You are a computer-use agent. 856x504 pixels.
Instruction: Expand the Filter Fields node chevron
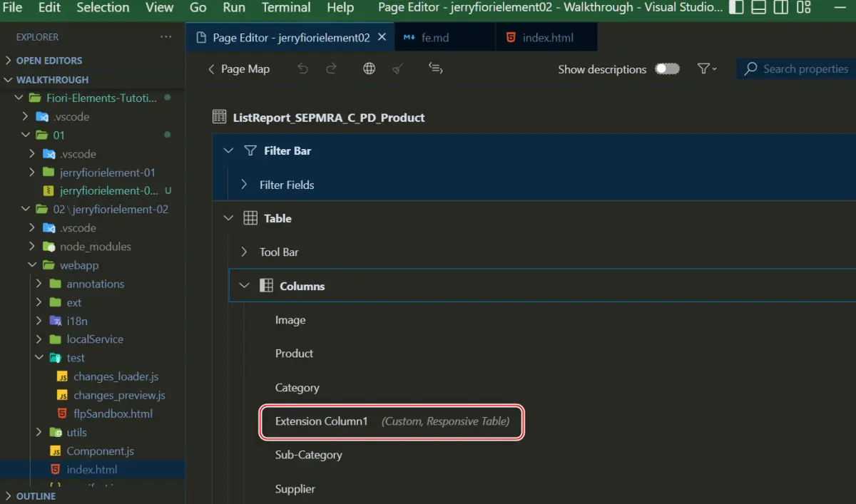[244, 185]
